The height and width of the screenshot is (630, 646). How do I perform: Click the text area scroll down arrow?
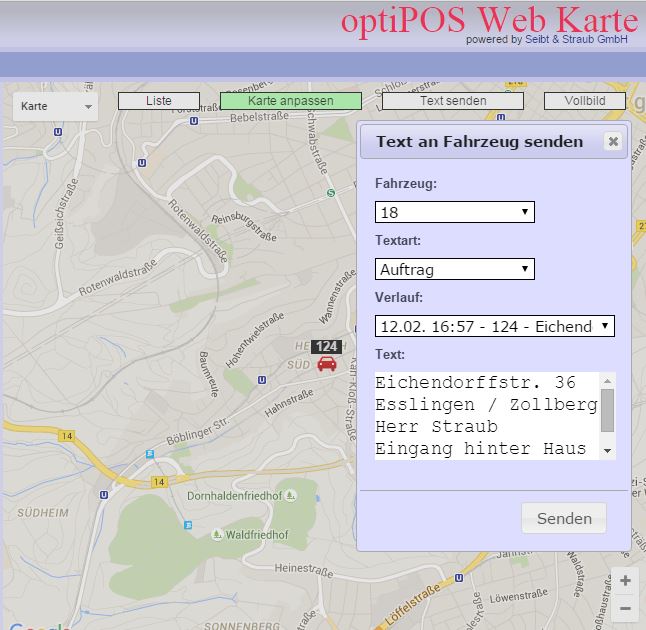tap(607, 451)
